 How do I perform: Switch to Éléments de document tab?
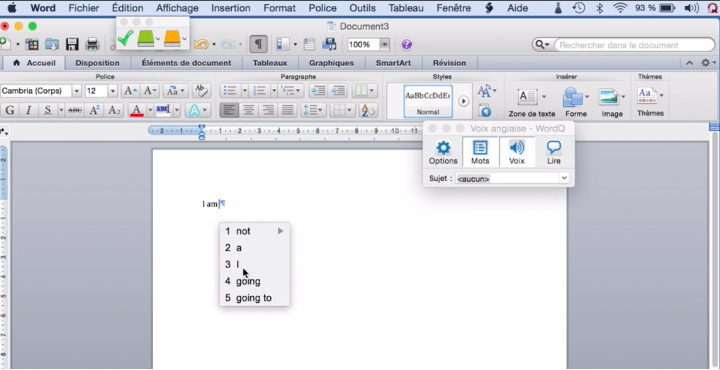click(186, 63)
